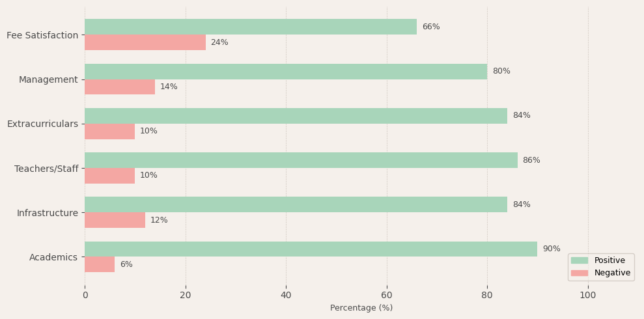Select the Positive label in legend
Image resolution: width=644 pixels, height=319 pixels.
609,260
